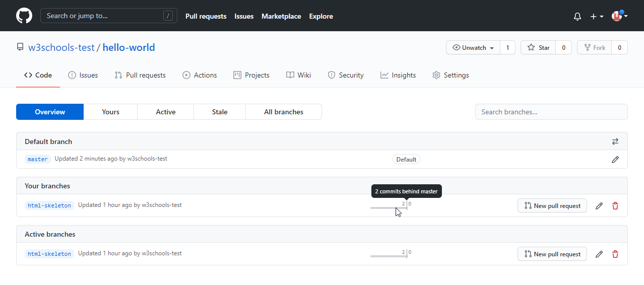
Task: Open the user avatar menu
Action: point(619,16)
